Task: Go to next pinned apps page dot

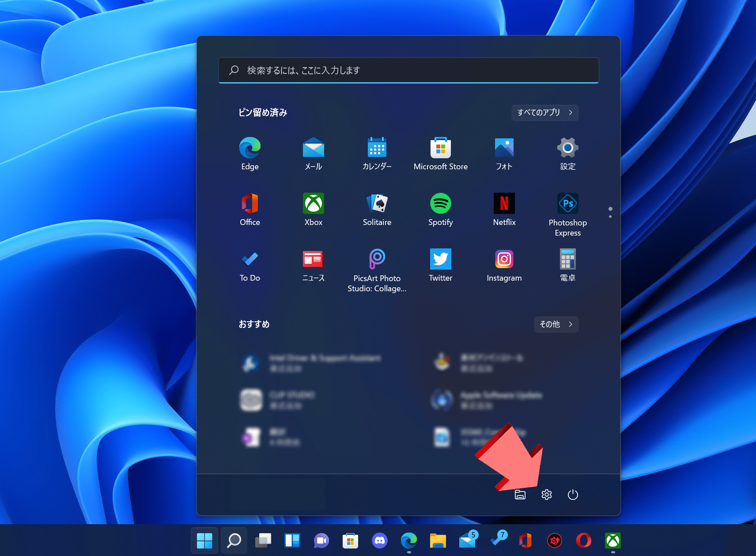Action: [x=610, y=217]
